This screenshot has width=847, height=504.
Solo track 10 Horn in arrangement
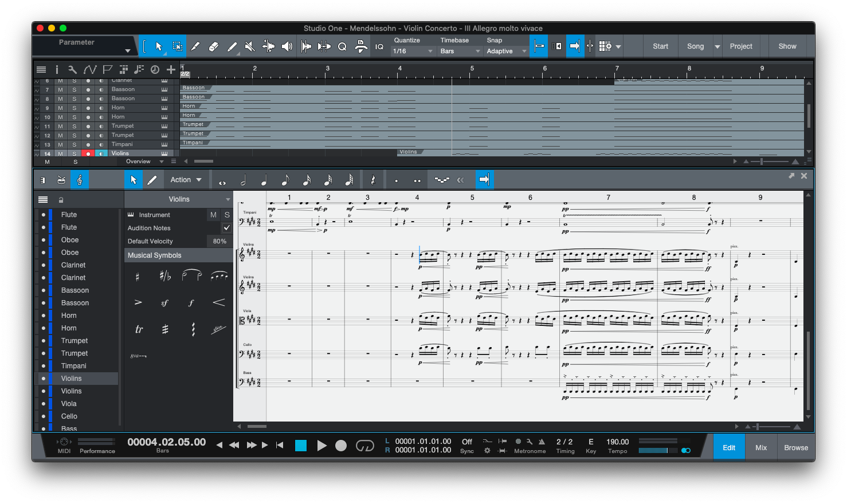tap(74, 117)
